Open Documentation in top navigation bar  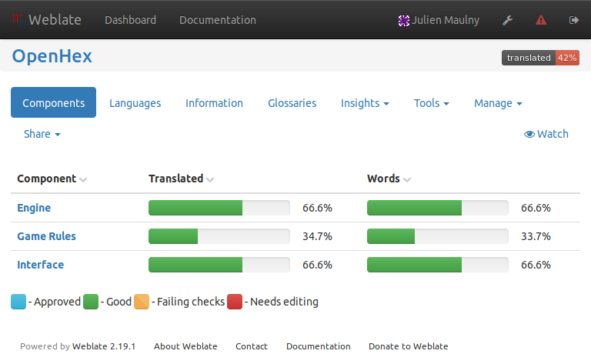(x=218, y=20)
